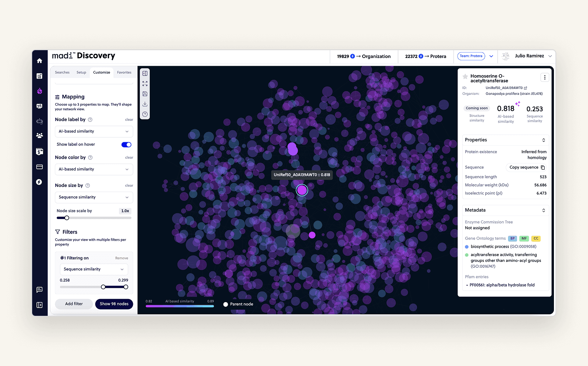Click the Node size scale slider handle
The width and height of the screenshot is (588, 366).
pos(67,218)
